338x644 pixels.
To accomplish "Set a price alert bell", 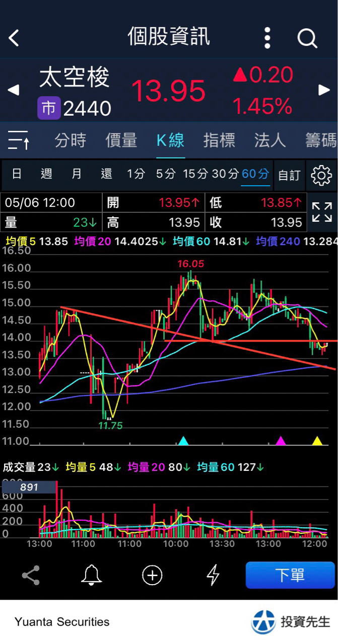I will (92, 575).
